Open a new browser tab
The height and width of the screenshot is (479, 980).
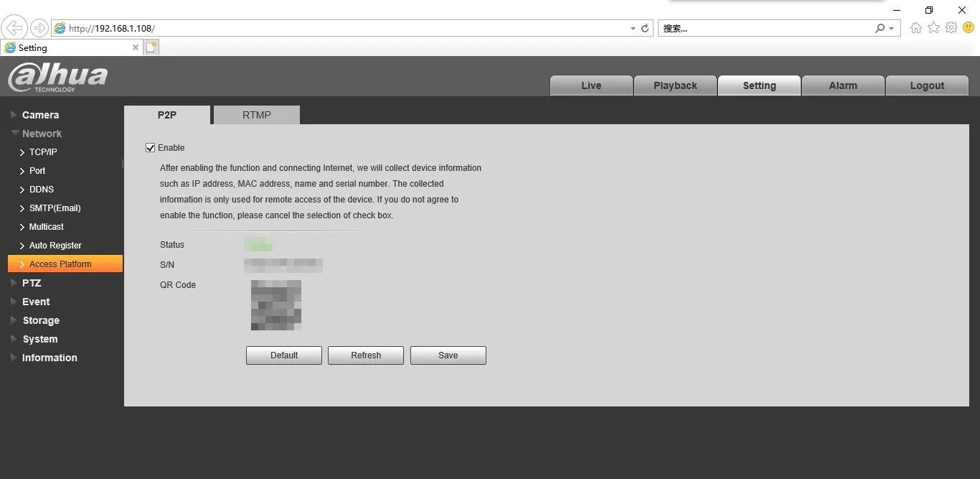[151, 47]
